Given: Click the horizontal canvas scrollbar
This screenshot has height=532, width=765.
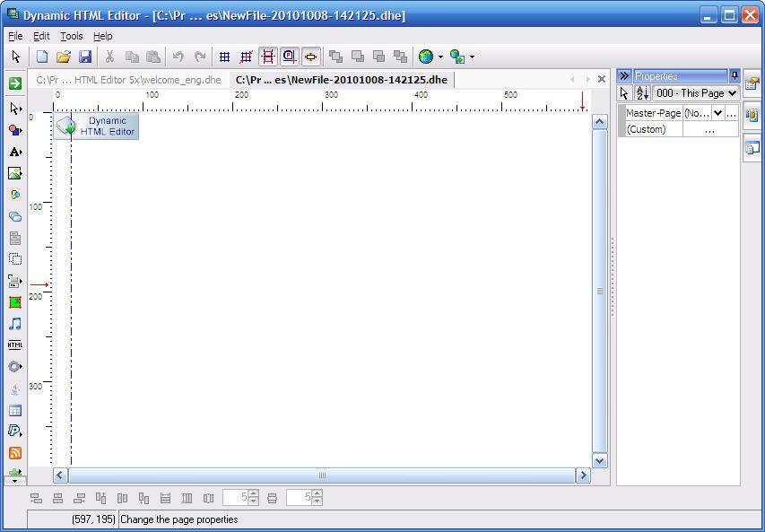Looking at the screenshot, I should tap(323, 475).
